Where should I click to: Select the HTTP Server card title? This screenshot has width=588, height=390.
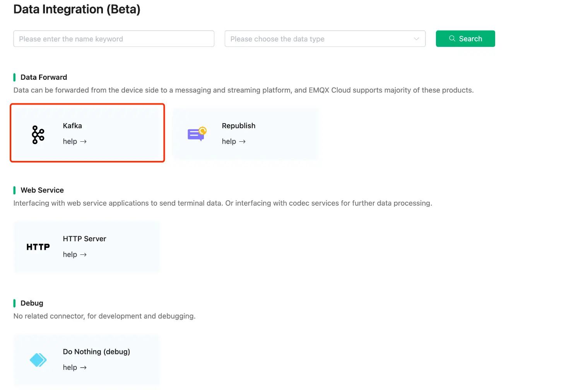pos(84,239)
